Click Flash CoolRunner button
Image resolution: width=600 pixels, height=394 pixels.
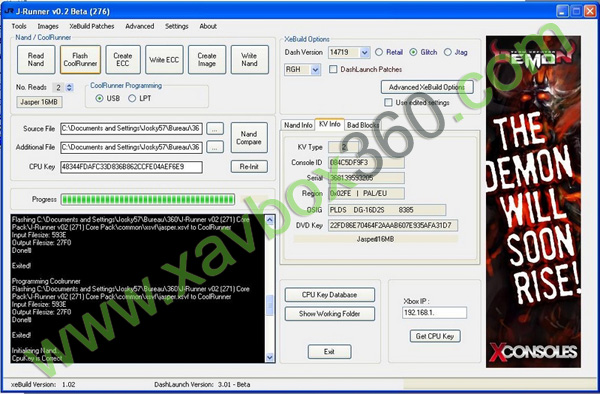[x=80, y=60]
